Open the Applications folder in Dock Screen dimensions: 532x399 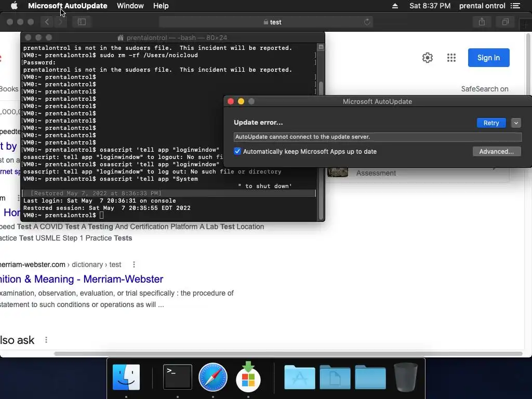[300, 377]
